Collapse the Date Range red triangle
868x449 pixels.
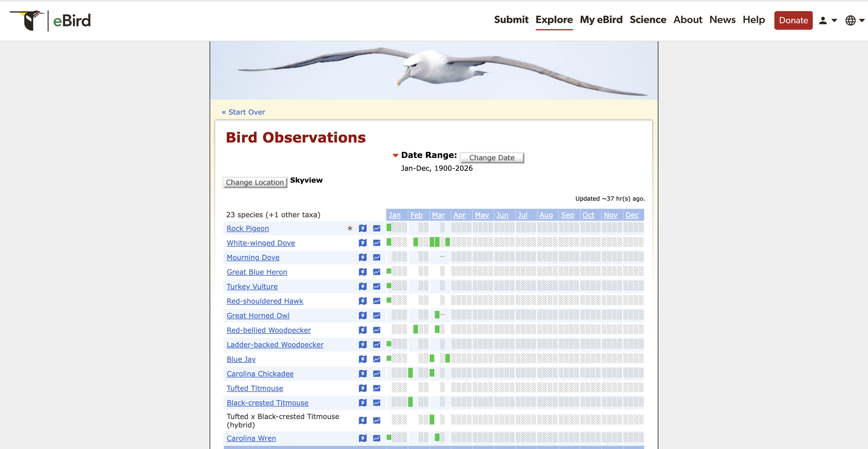pyautogui.click(x=395, y=155)
